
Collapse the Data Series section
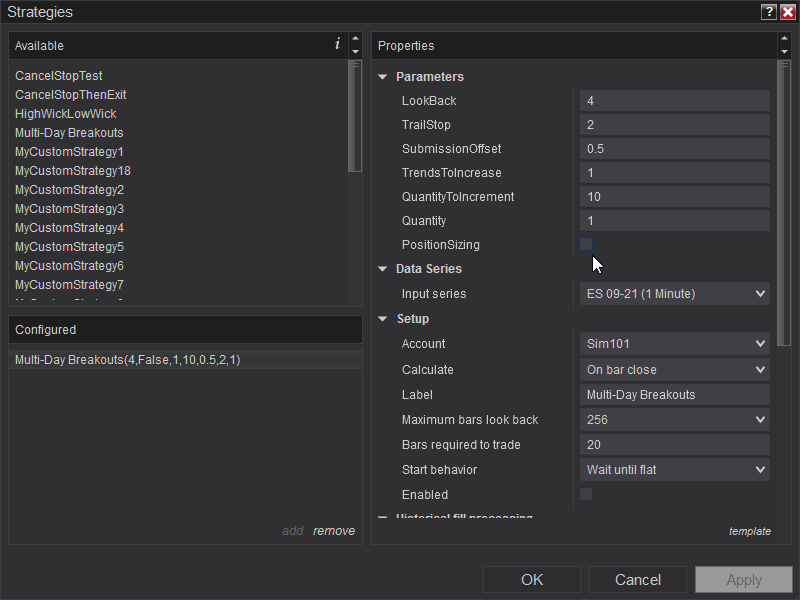click(383, 269)
